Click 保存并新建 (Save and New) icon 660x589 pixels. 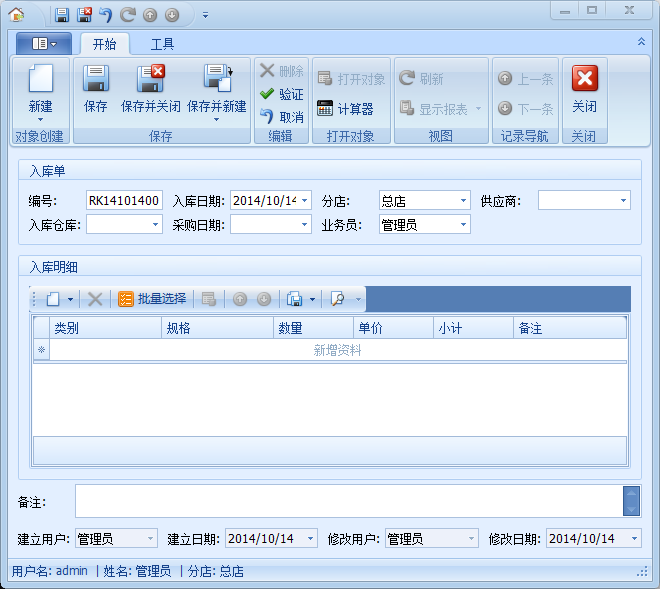(216, 86)
